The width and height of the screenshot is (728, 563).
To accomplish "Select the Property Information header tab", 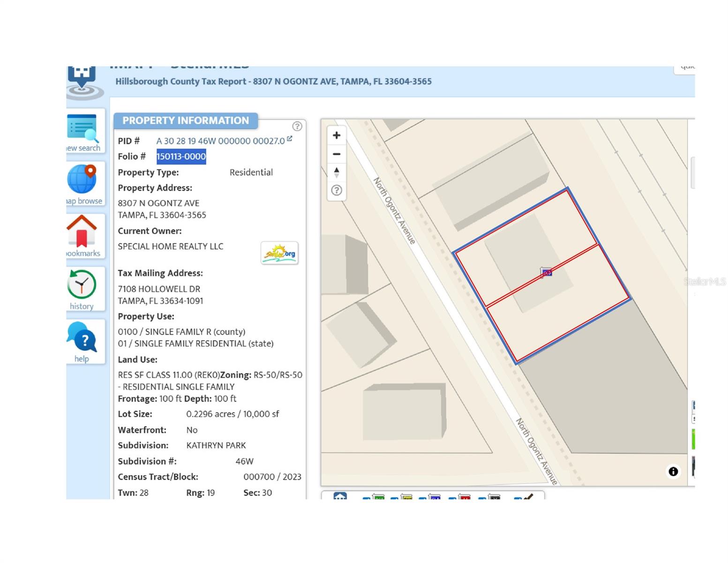I will point(186,121).
